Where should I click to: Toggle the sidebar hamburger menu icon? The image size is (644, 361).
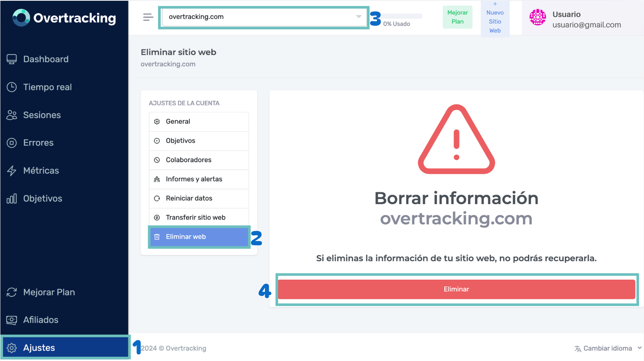(148, 17)
